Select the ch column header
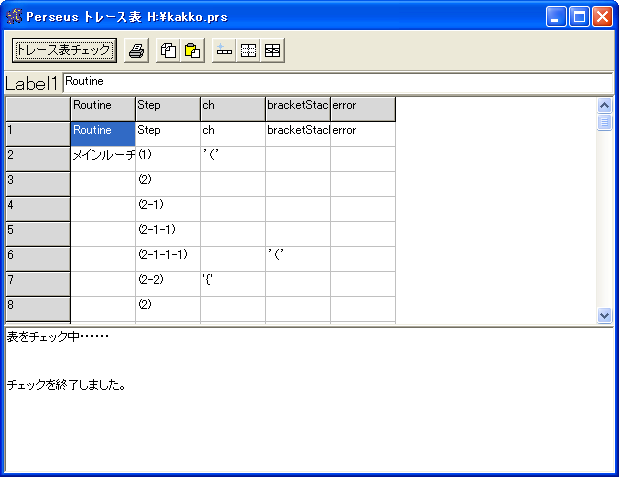This screenshot has width=619, height=477. click(233, 106)
